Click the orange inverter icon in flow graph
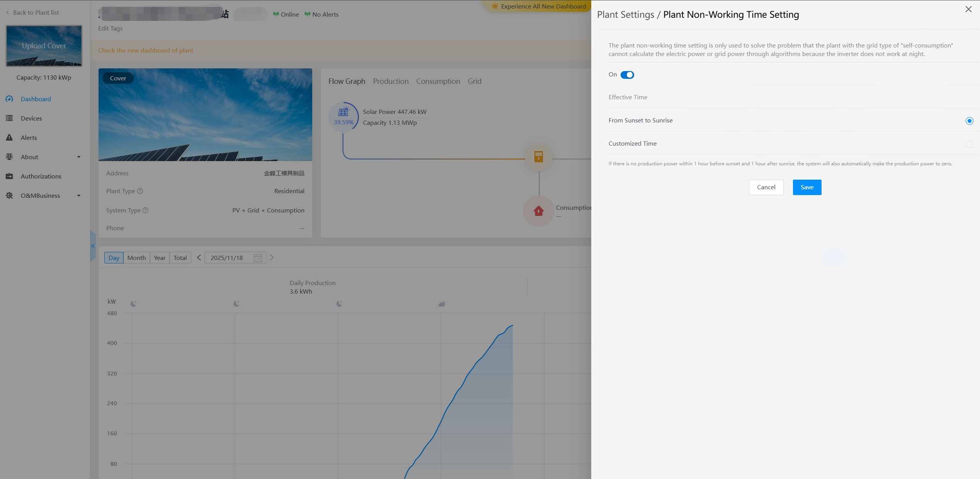The width and height of the screenshot is (980, 479). (x=538, y=157)
